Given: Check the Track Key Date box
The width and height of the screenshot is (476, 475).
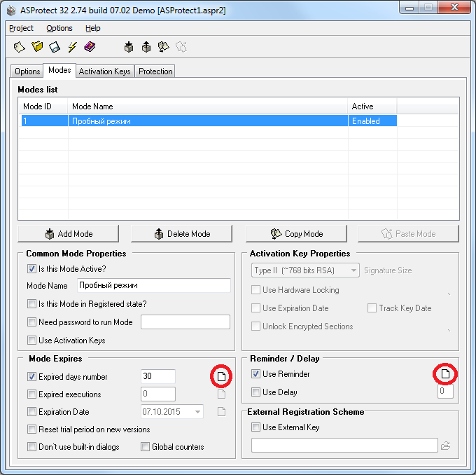Looking at the screenshot, I should [x=372, y=308].
